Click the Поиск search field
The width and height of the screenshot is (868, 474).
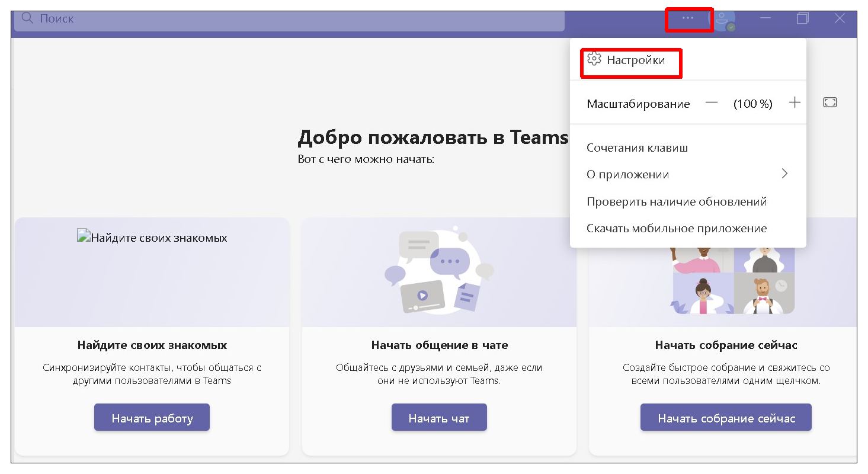[x=289, y=19]
